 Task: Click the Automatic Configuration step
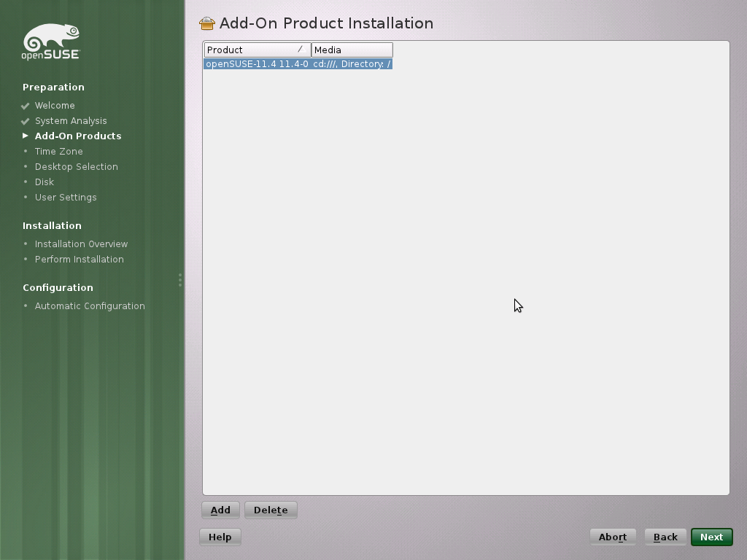[x=90, y=306]
